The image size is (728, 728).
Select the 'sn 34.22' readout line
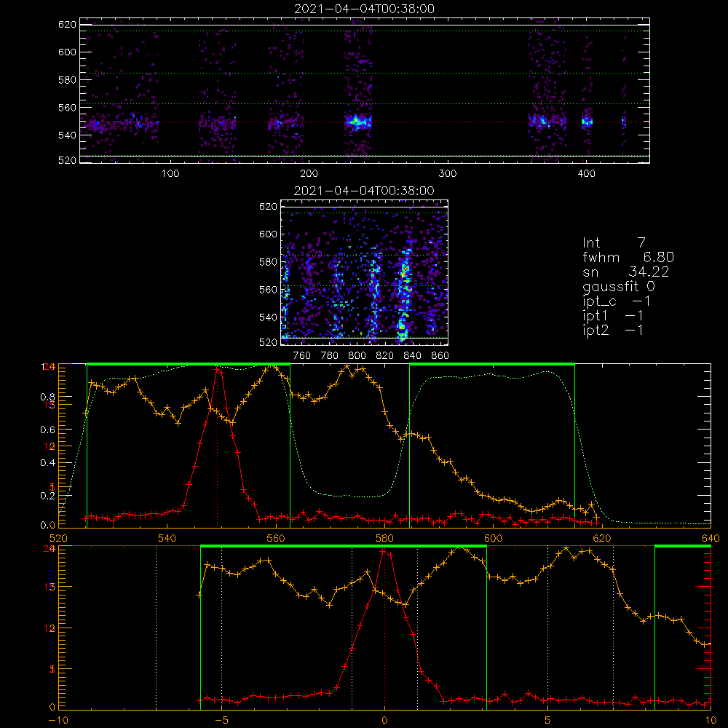click(625, 272)
